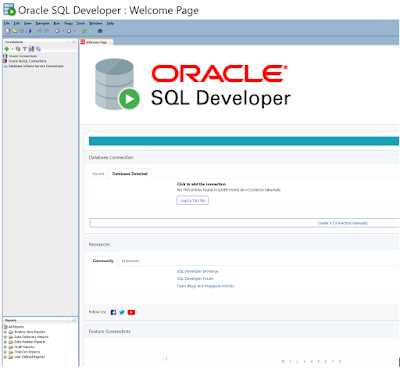Switch to the Recent connections tab

pos(98,174)
